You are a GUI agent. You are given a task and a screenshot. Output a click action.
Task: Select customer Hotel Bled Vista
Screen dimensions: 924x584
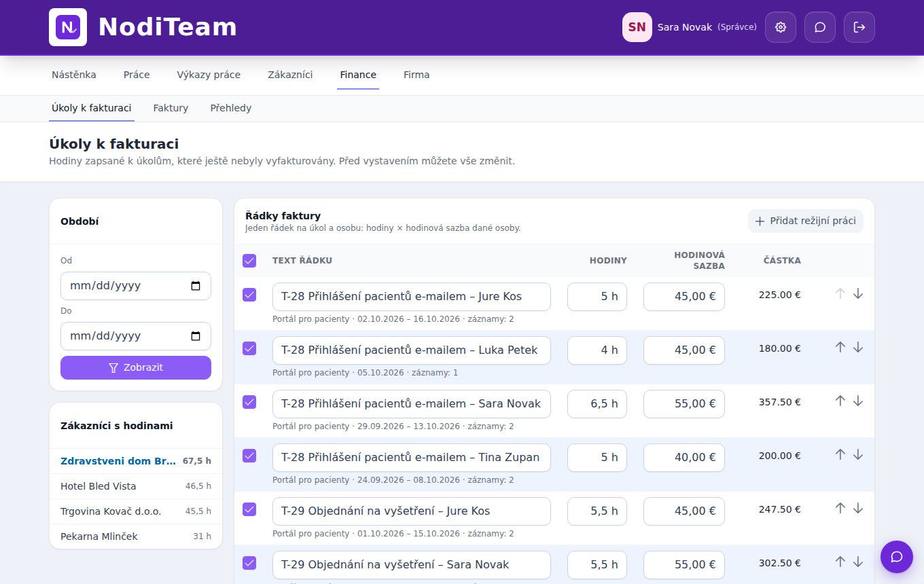tap(136, 486)
